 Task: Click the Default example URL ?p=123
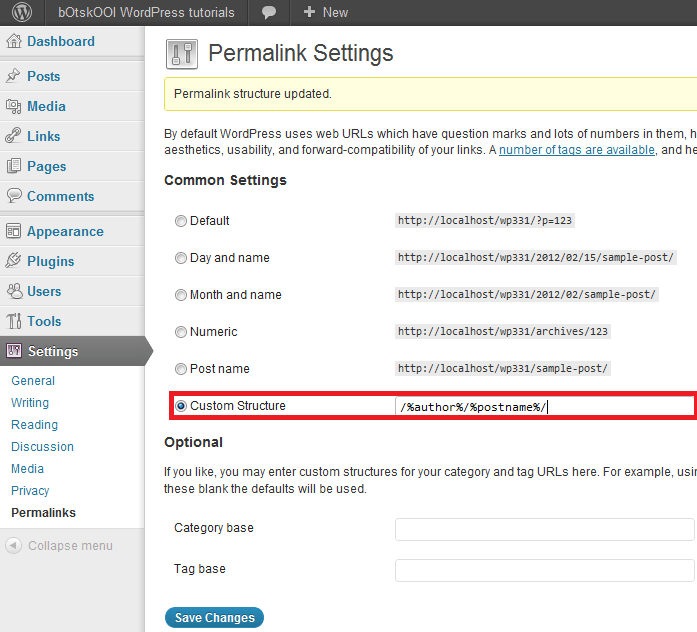pos(485,220)
